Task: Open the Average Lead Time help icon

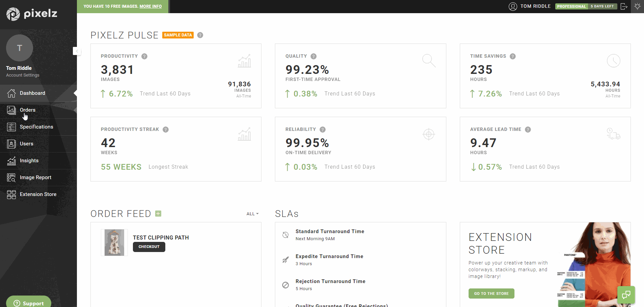Action: (528, 130)
